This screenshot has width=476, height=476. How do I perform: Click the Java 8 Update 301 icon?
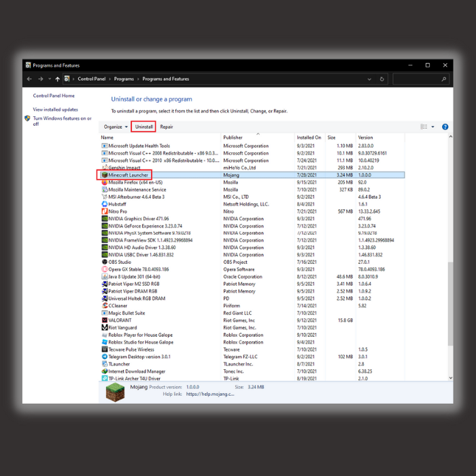pyautogui.click(x=105, y=277)
